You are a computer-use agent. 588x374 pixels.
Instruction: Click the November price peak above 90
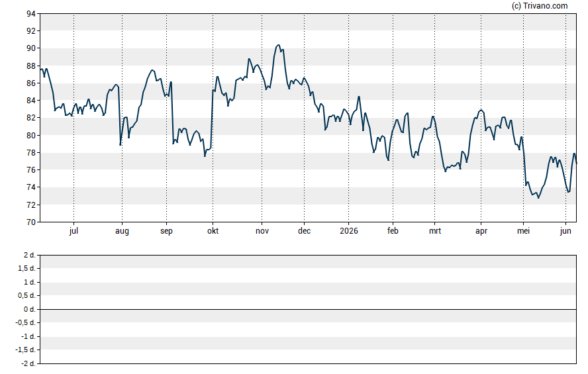pos(278,46)
